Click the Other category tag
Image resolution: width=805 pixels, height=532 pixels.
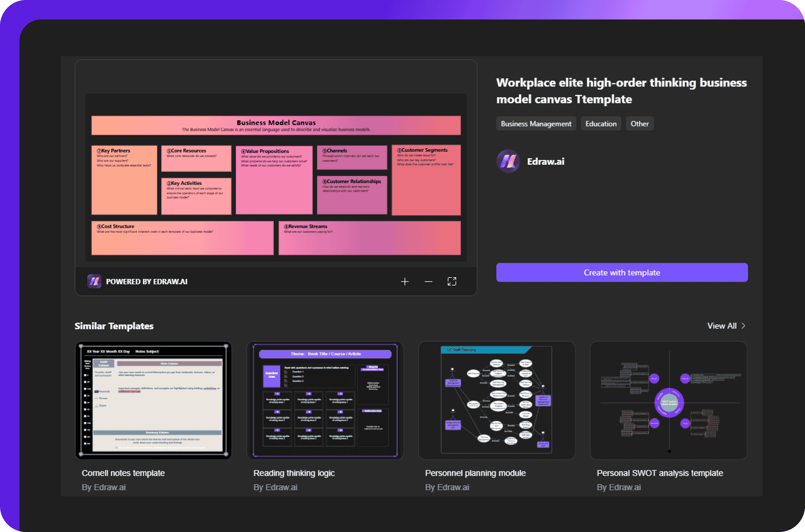click(x=641, y=124)
